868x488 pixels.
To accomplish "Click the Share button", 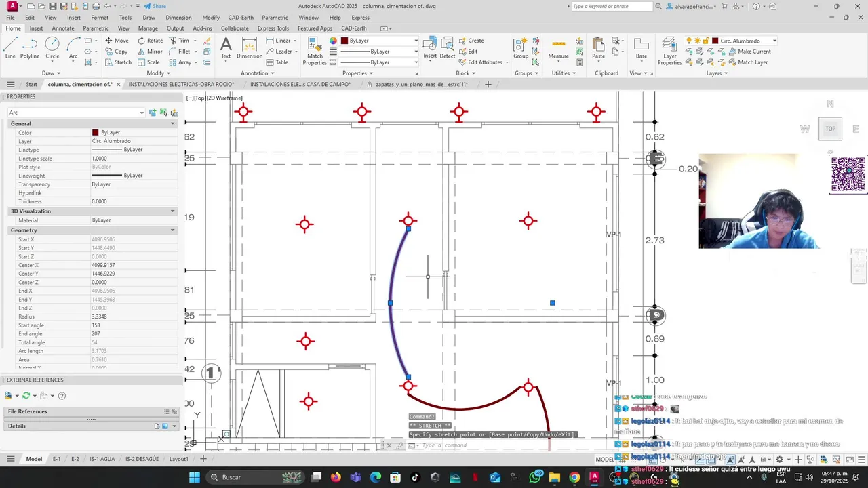I will [x=155, y=6].
